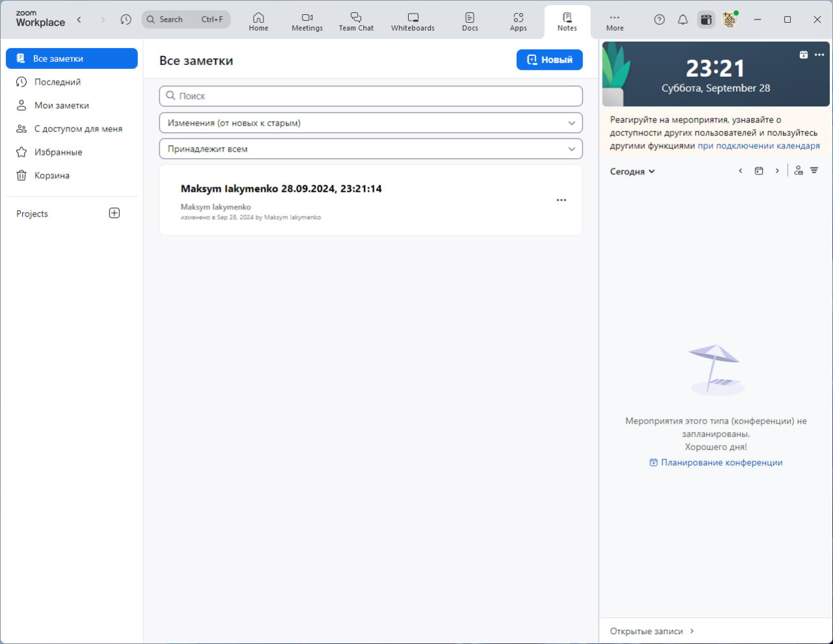
Task: Go forward with the right arrow beside Search
Action: (x=103, y=20)
